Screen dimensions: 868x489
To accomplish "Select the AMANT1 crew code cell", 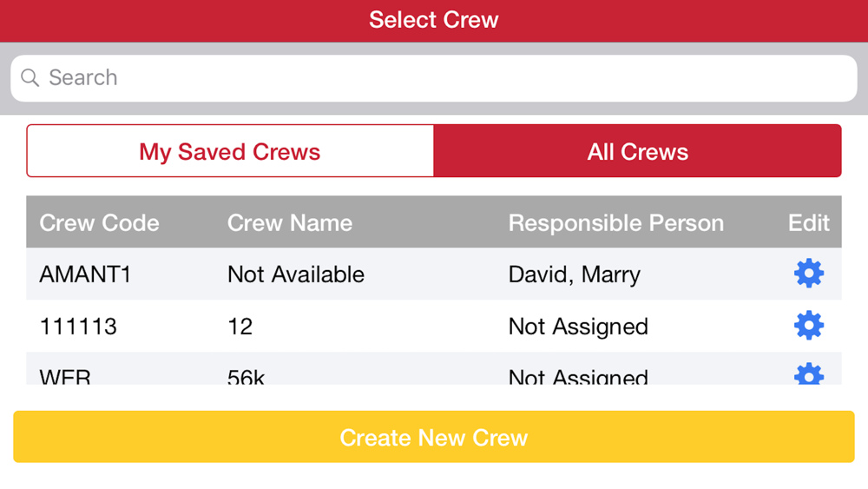I will pyautogui.click(x=85, y=274).
